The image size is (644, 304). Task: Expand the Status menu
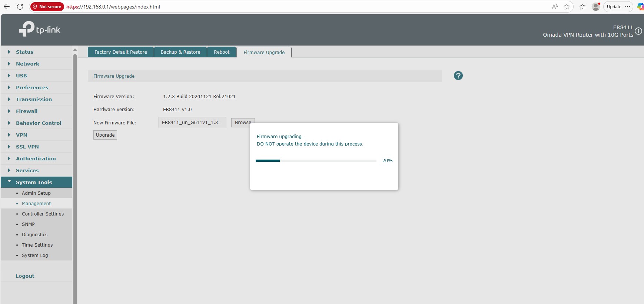tap(36, 52)
